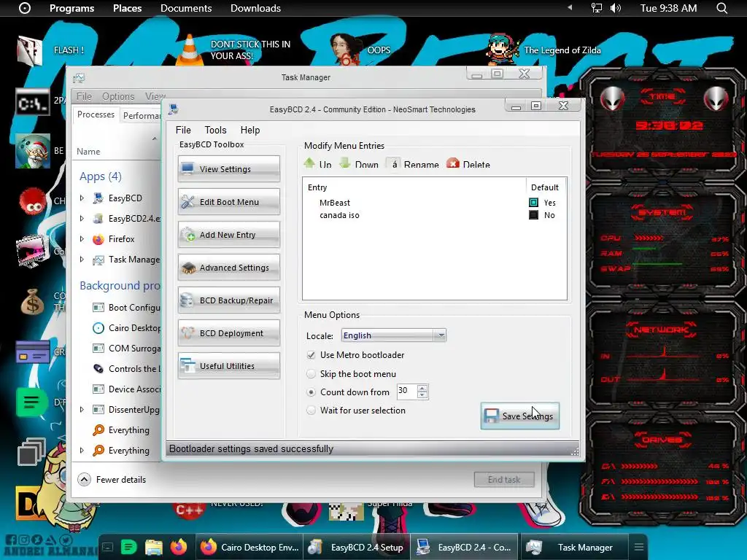Select Skip the boot menu option
747x560 pixels.
[311, 374]
